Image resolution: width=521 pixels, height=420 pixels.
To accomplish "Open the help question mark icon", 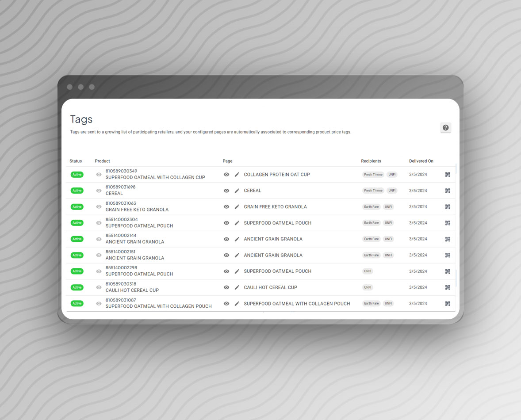I will point(445,128).
